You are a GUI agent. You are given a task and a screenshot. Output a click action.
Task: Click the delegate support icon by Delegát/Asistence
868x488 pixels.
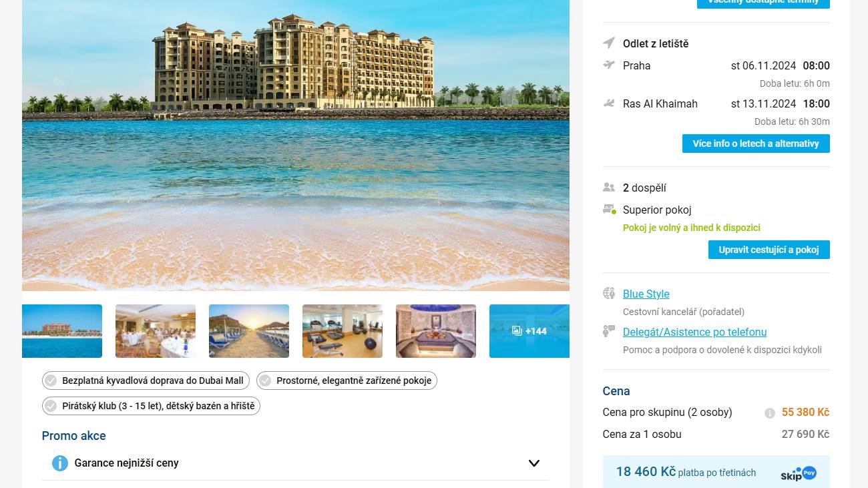tap(609, 331)
